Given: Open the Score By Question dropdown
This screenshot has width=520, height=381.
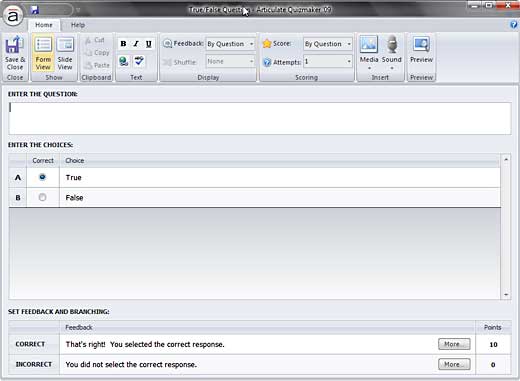Looking at the screenshot, I should pos(328,44).
